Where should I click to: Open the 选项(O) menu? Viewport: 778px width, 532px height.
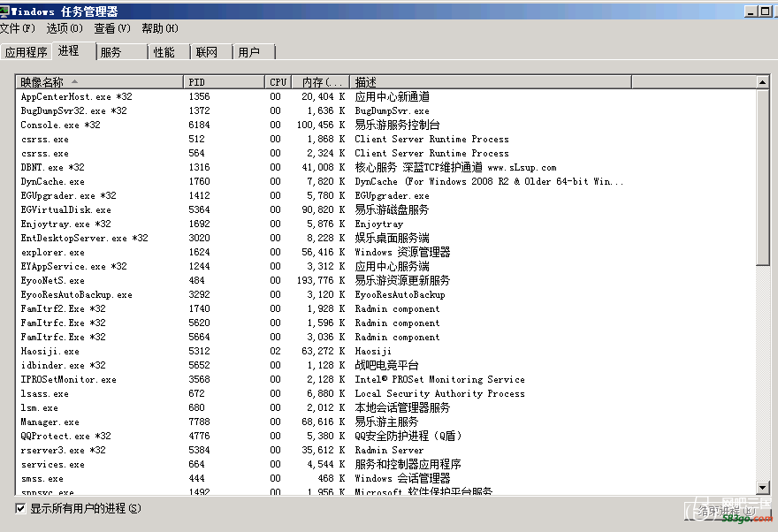[x=65, y=28]
